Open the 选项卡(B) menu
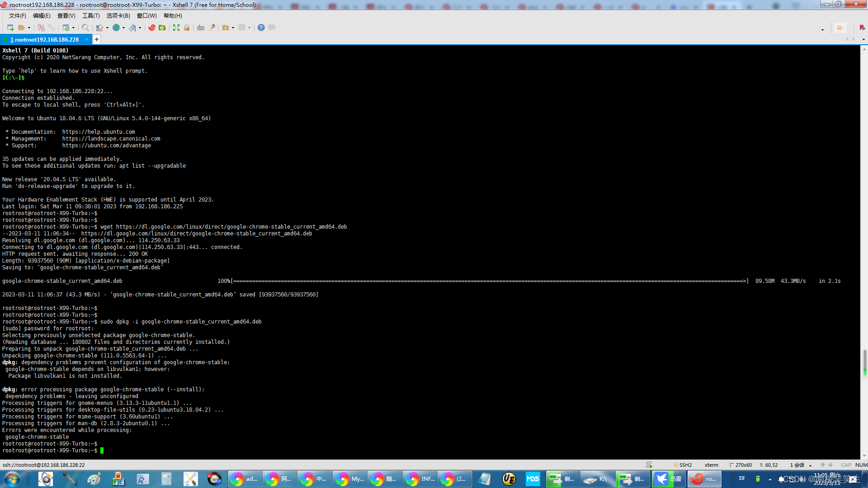 (x=118, y=16)
